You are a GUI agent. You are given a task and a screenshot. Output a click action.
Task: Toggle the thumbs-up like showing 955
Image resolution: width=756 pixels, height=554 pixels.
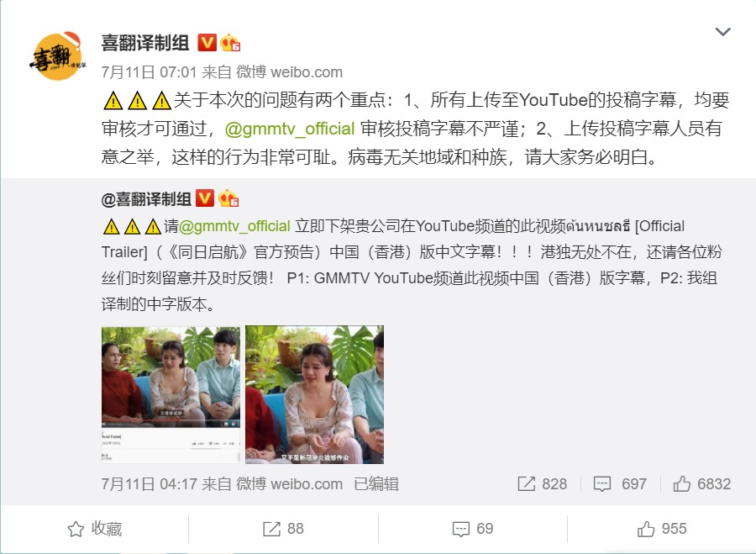(x=662, y=529)
